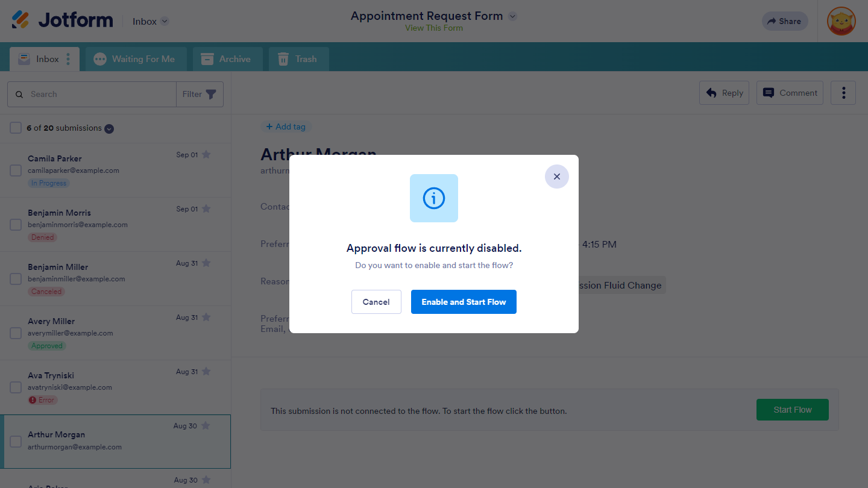Star Benjamin Morris's submission
The height and width of the screenshot is (488, 868).
pyautogui.click(x=206, y=209)
